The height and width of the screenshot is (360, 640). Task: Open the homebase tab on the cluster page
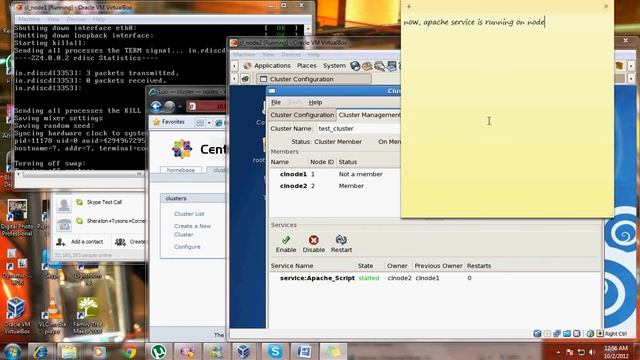181,170
